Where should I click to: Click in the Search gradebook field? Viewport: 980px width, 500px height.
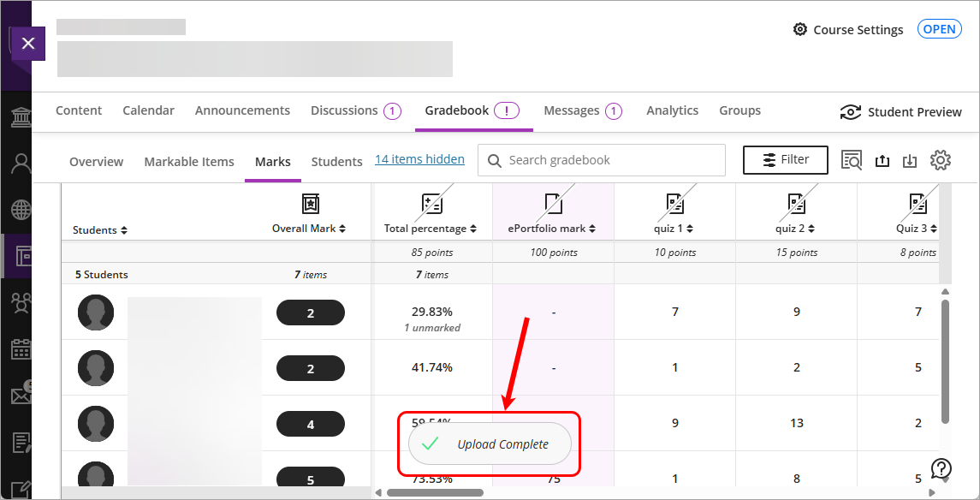599,160
